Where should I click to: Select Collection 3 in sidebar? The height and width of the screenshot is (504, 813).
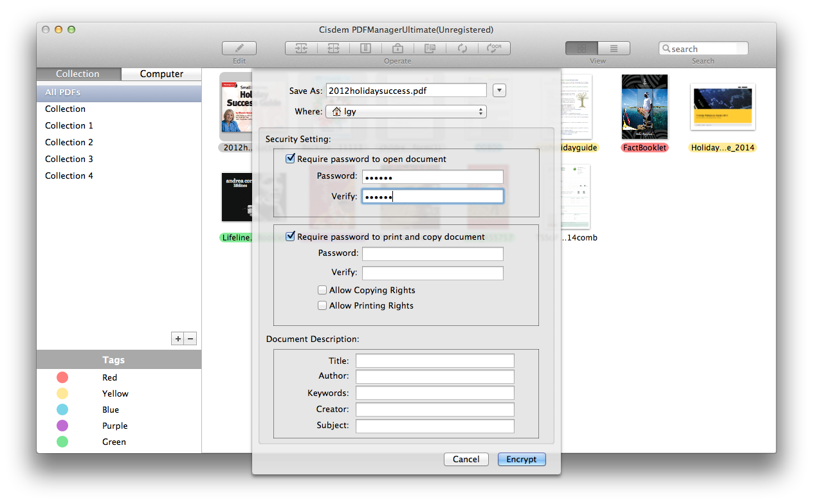click(x=119, y=159)
